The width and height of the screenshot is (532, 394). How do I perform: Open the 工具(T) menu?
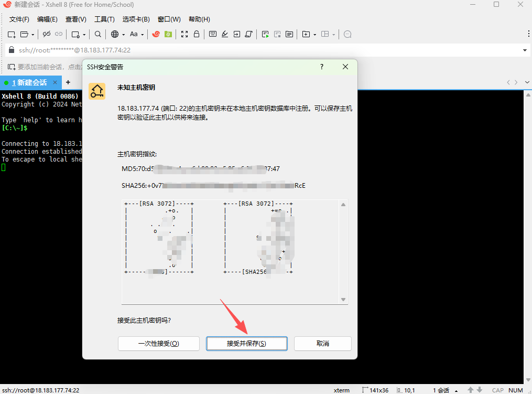[104, 19]
